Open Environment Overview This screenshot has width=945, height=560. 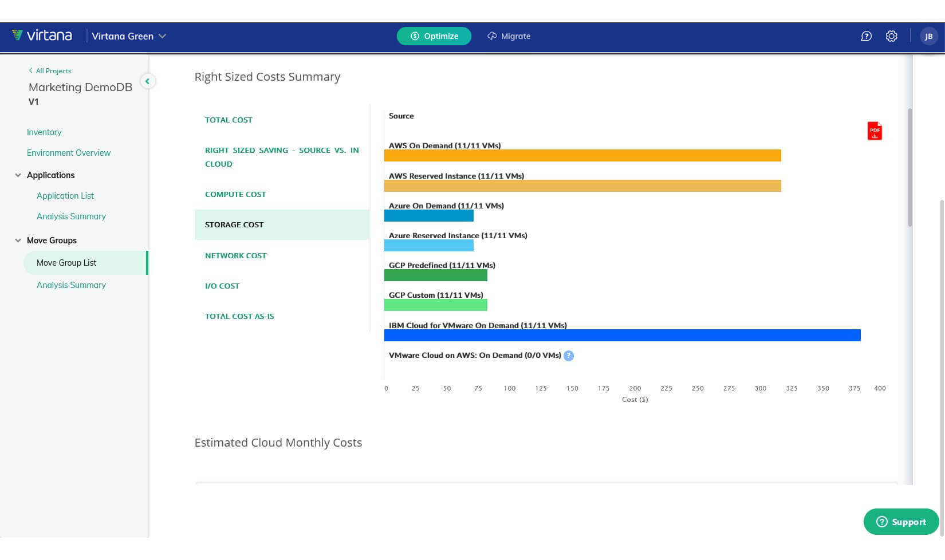click(69, 153)
